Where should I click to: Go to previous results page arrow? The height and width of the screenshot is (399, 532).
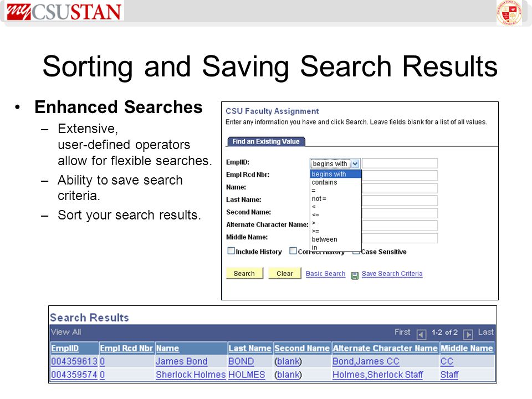[421, 334]
